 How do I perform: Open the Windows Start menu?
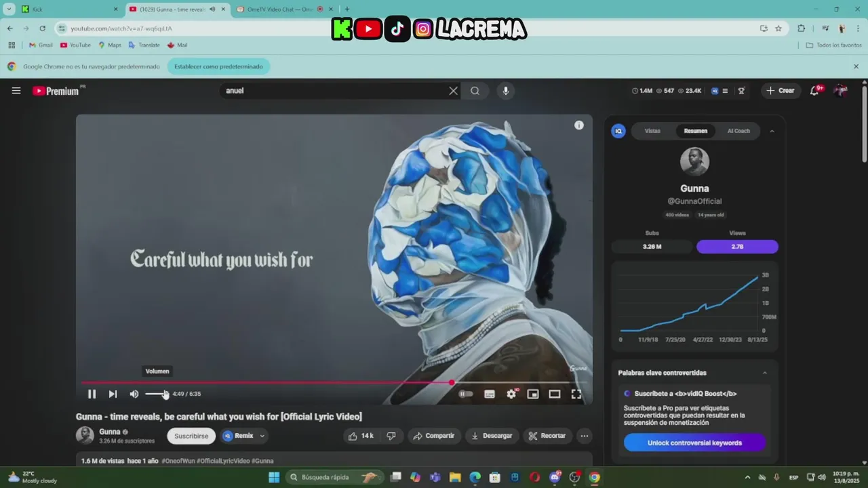point(274,477)
